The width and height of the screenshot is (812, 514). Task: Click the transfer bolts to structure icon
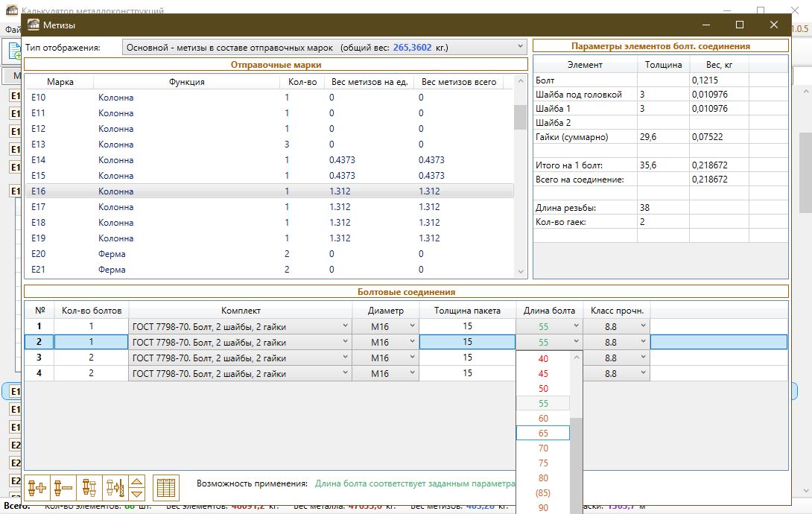pos(115,488)
